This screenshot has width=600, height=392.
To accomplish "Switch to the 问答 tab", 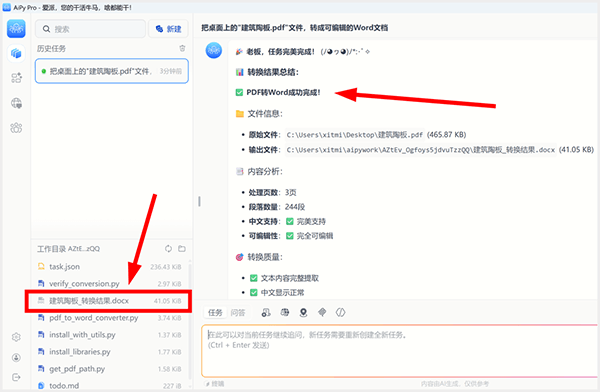I will click(238, 313).
